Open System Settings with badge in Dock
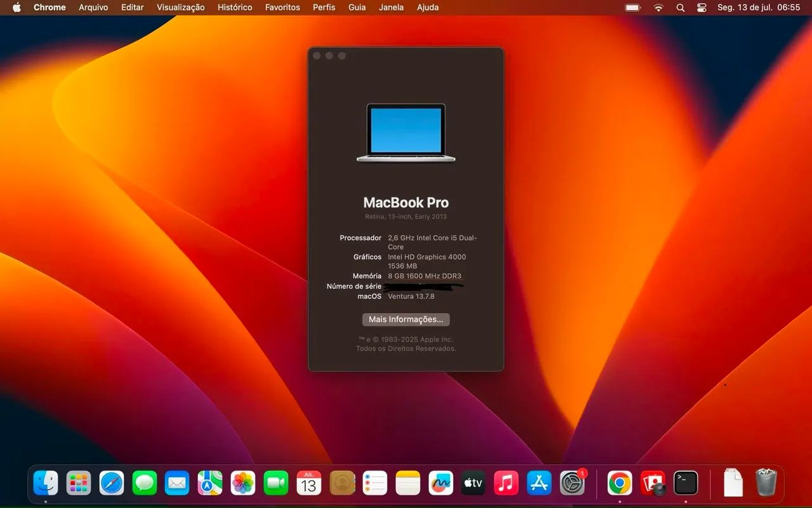The height and width of the screenshot is (508, 812). (x=573, y=483)
